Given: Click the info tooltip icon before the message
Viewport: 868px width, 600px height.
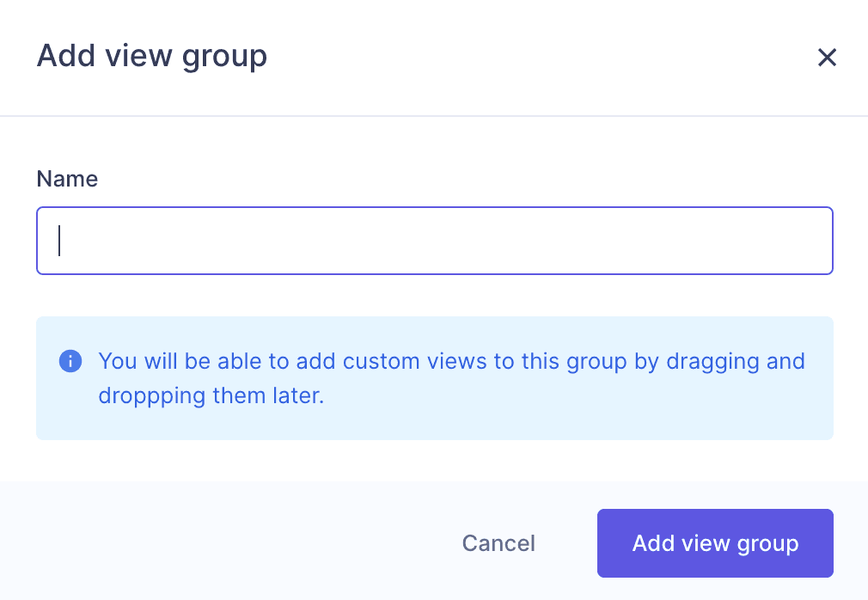Looking at the screenshot, I should pyautogui.click(x=70, y=361).
